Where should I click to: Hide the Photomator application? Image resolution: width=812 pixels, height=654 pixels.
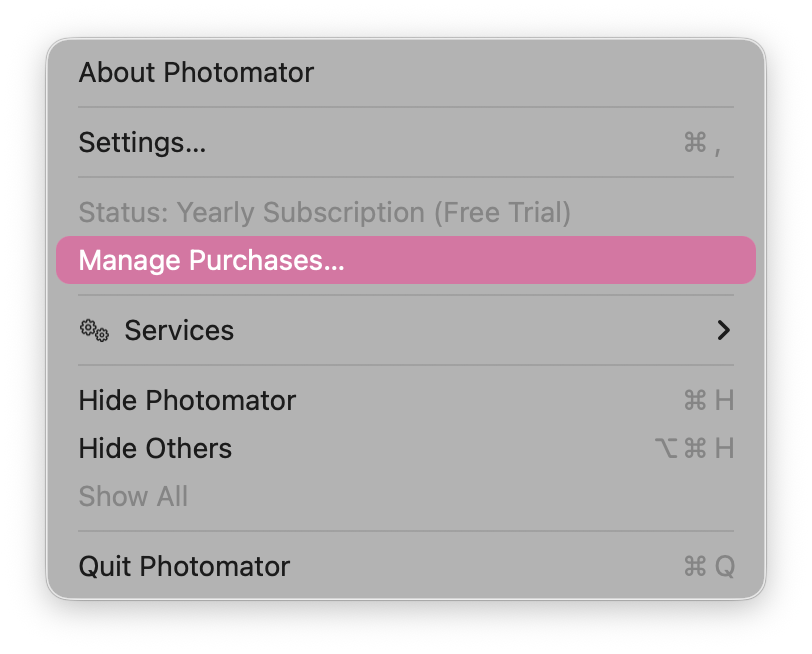coord(187,400)
